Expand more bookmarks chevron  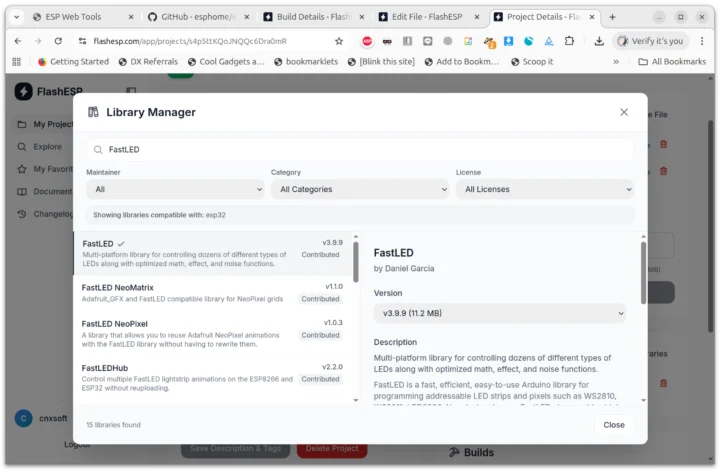click(616, 62)
